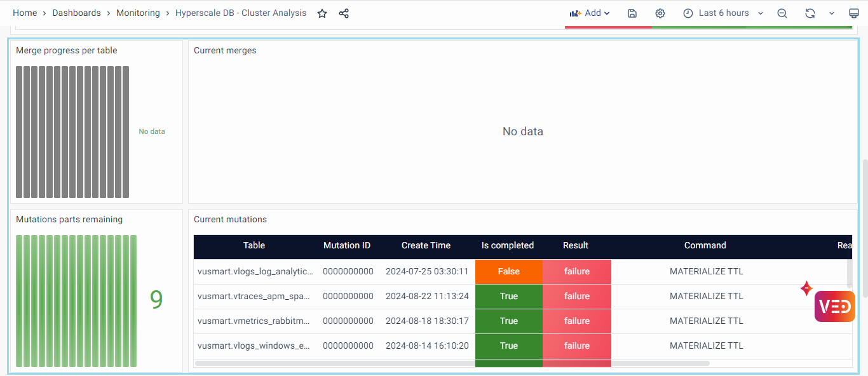Click the kiosk view mode icon
The width and height of the screenshot is (868, 376).
point(854,13)
